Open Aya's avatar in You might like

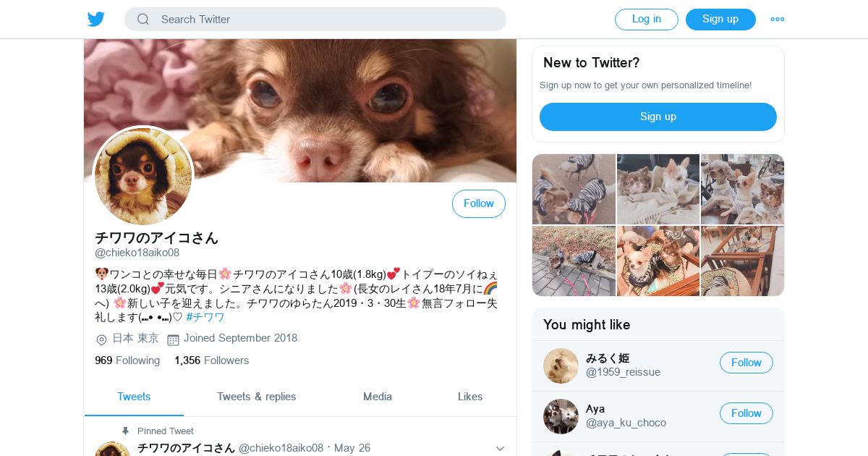click(561, 416)
